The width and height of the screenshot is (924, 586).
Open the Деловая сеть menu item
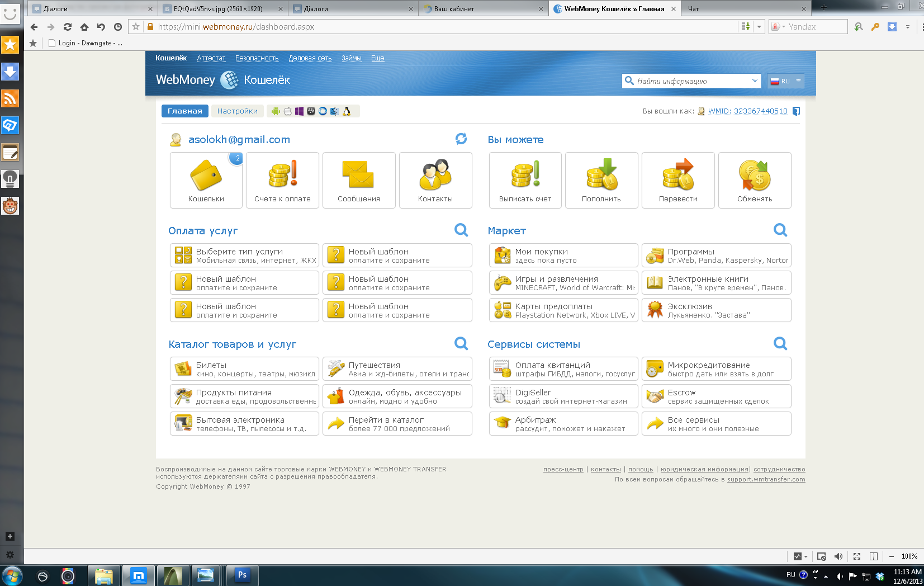click(310, 58)
